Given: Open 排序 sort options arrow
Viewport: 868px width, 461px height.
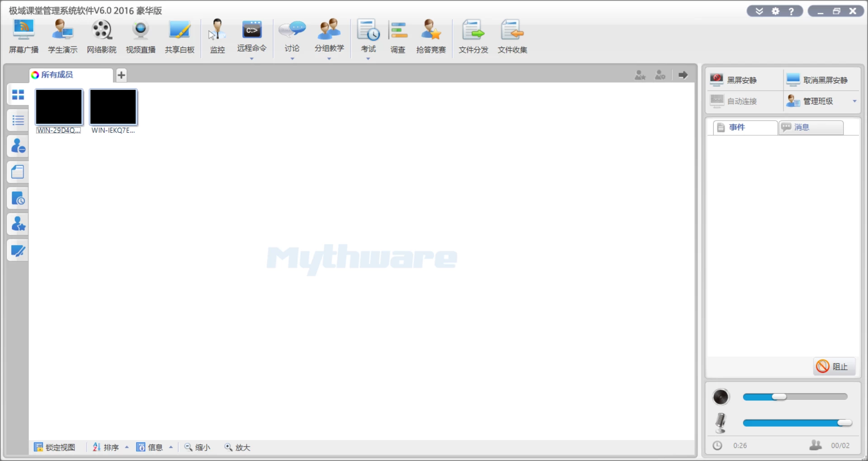Looking at the screenshot, I should click(x=127, y=447).
